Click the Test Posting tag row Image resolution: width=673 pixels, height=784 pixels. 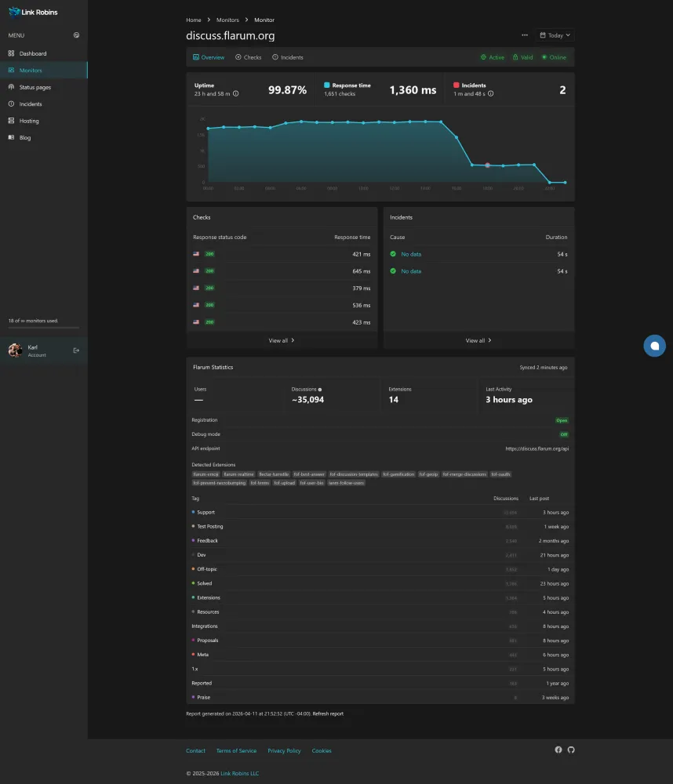[380, 527]
